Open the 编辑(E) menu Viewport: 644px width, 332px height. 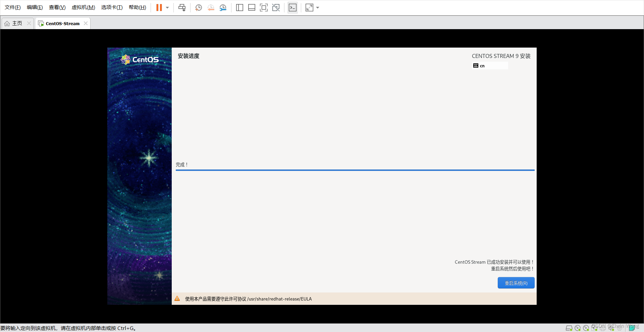click(x=35, y=7)
